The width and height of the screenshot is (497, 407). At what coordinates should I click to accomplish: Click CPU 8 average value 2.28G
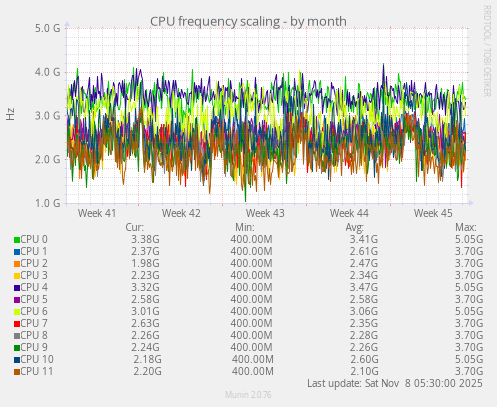click(x=364, y=335)
